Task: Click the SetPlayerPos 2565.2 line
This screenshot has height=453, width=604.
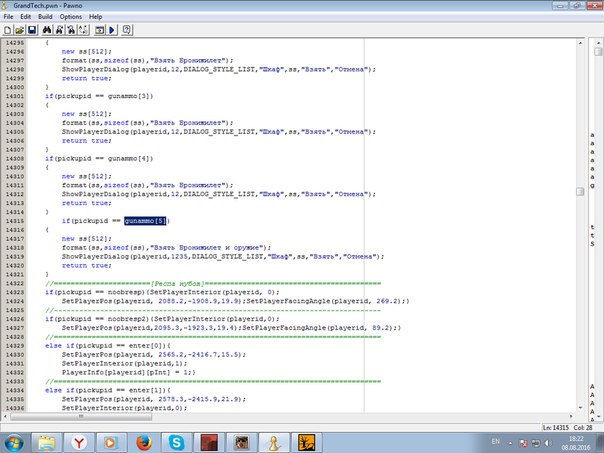Action: pos(154,354)
